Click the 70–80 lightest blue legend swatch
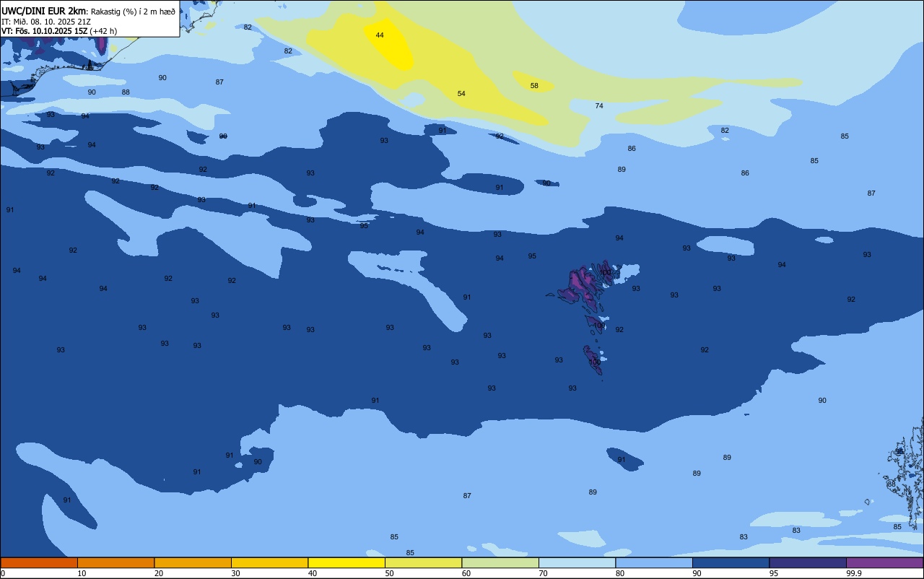Image resolution: width=924 pixels, height=579 pixels. pos(577,562)
